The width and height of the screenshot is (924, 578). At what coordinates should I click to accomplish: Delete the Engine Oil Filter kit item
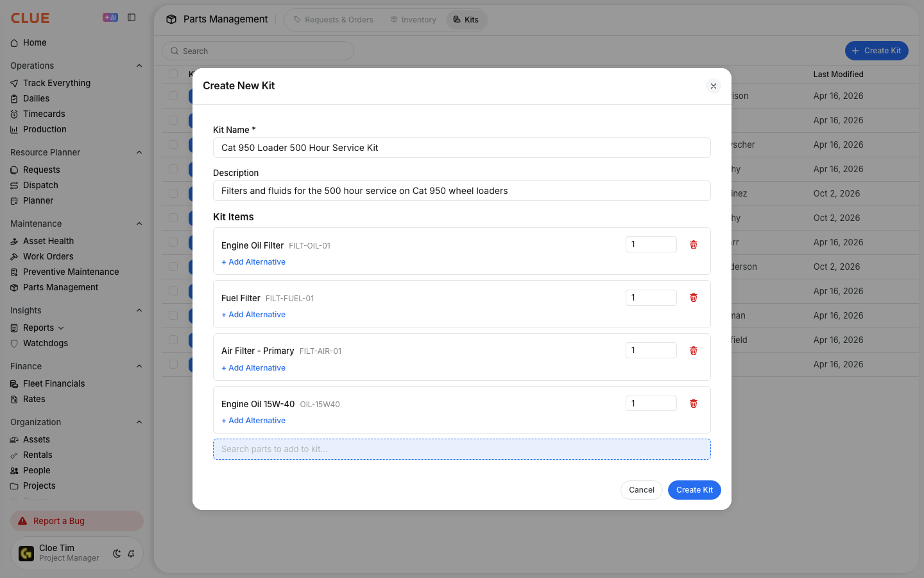[694, 245]
